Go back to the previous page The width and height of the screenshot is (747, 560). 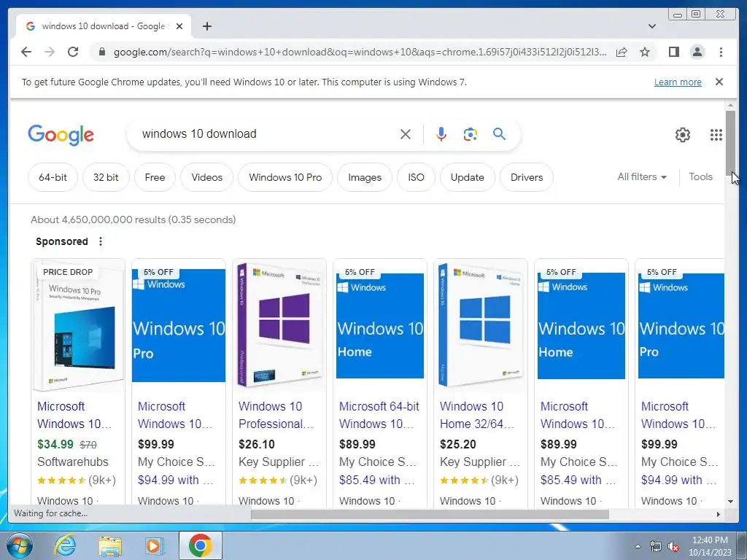point(26,52)
